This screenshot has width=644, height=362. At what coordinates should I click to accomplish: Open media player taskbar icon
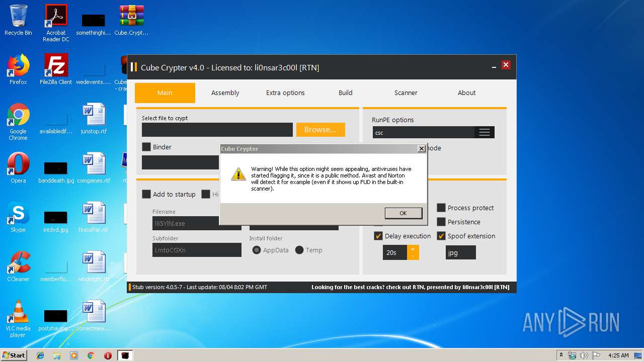click(74, 355)
